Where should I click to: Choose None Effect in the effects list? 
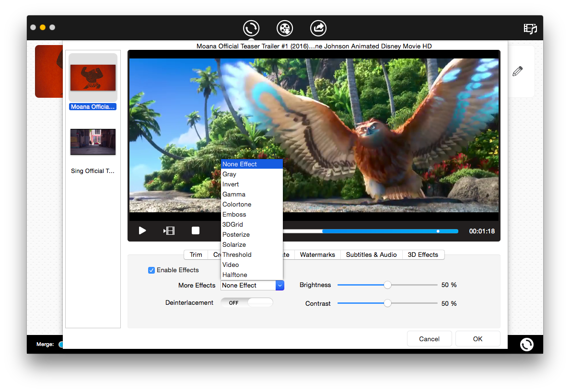252,164
